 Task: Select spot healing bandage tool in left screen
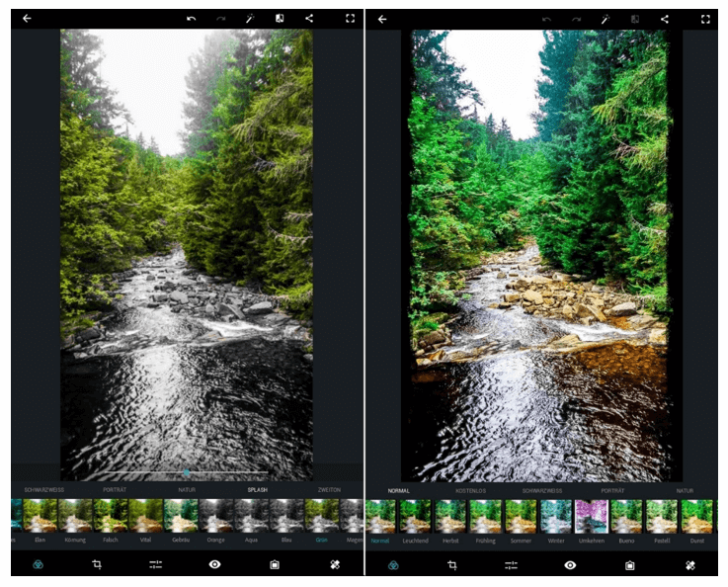335,564
